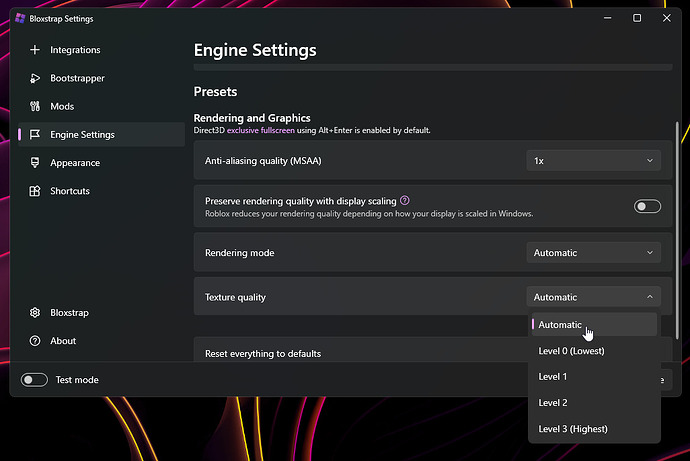Choose Level 3 (Highest) texture quality
This screenshot has width=690, height=461.
[594, 428]
